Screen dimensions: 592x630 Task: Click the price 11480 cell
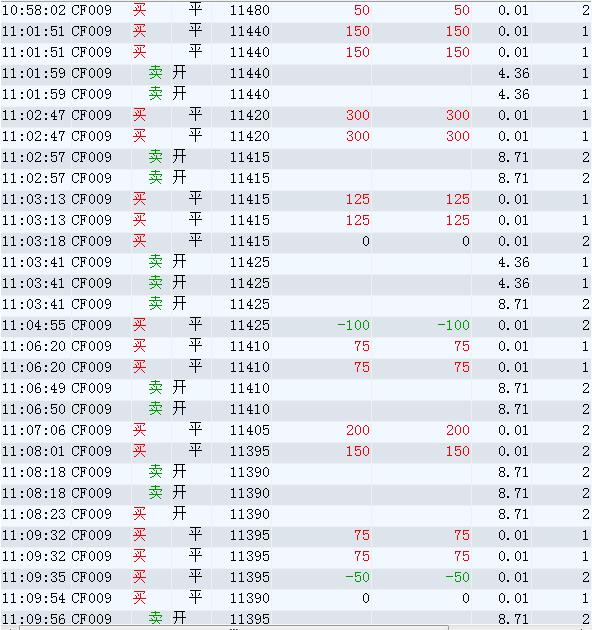[250, 10]
